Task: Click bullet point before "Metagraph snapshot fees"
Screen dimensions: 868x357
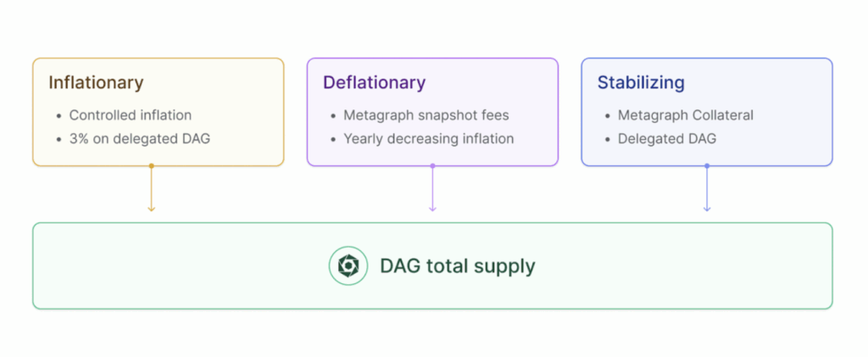Action: coord(332,116)
